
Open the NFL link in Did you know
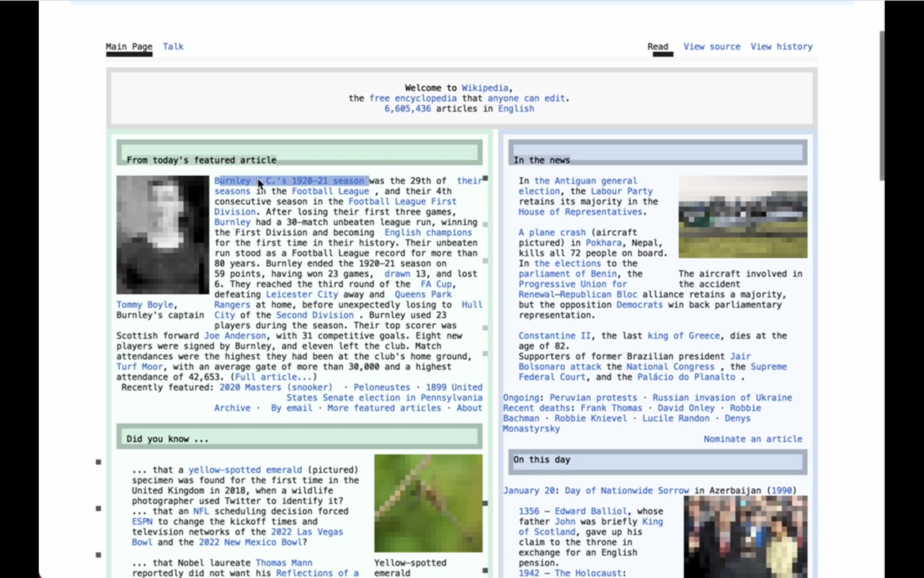click(201, 511)
